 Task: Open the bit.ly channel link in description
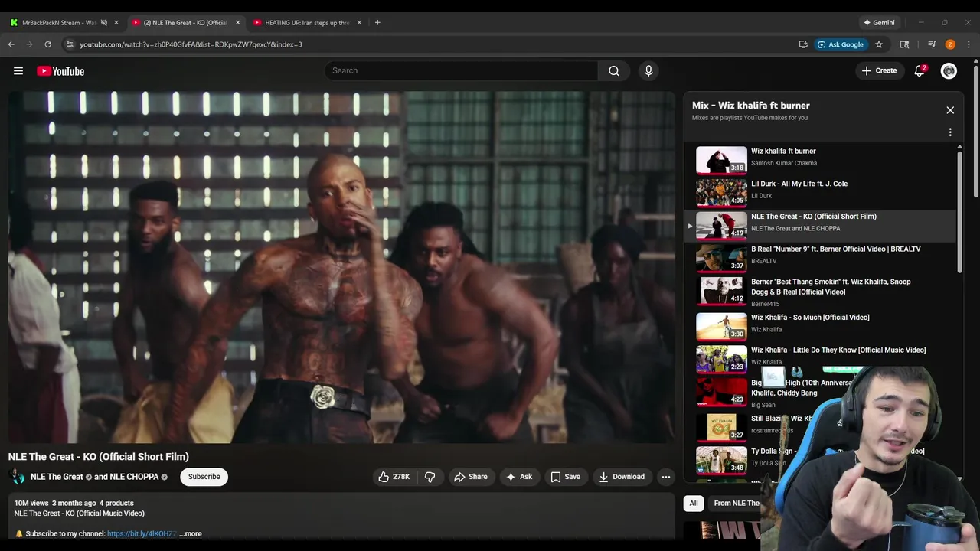[x=142, y=534]
